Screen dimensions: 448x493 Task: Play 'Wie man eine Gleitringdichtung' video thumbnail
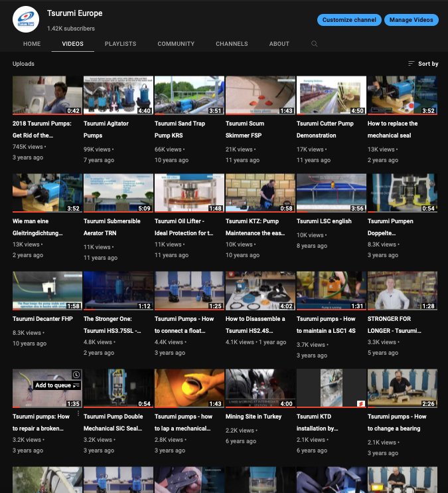coord(47,193)
